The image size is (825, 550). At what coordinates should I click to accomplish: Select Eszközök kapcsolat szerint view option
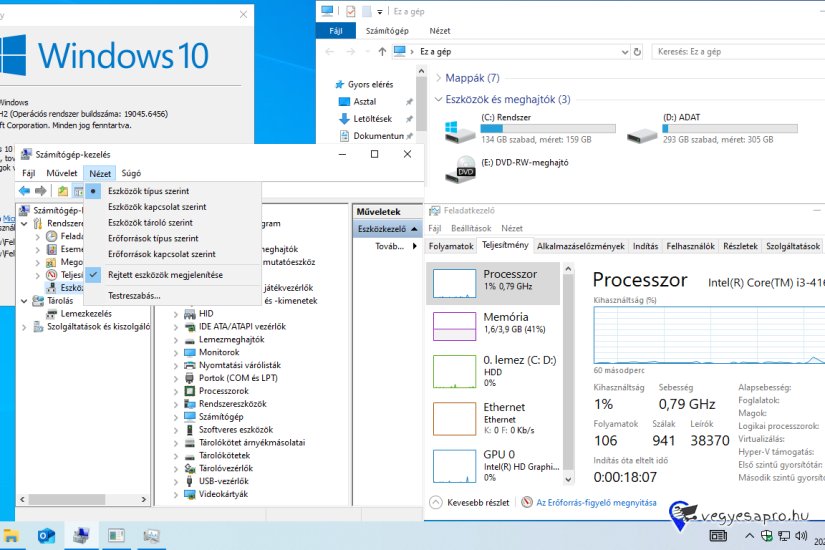tap(157, 207)
